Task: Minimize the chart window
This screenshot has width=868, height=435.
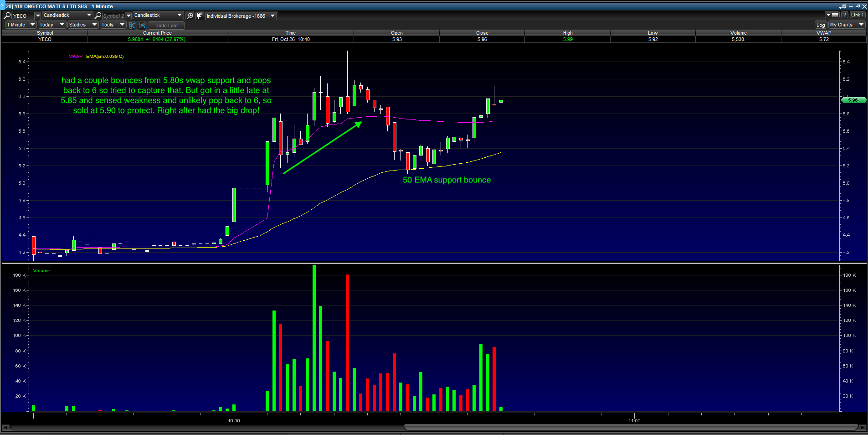Action: [x=851, y=6]
